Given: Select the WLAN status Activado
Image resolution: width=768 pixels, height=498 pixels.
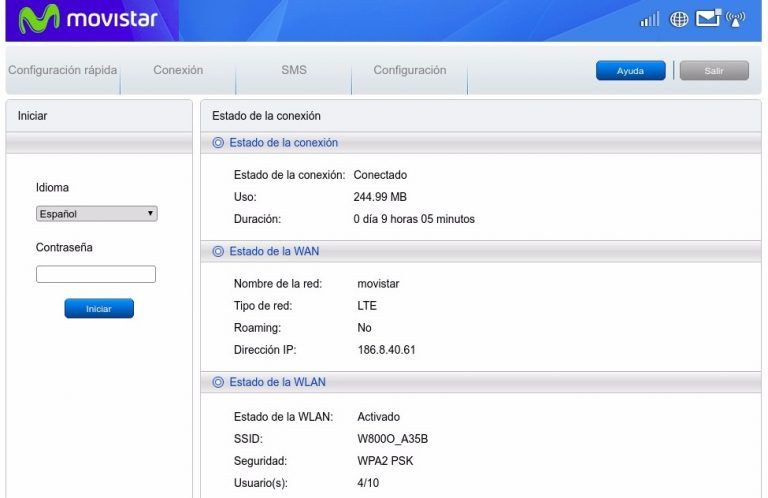Looking at the screenshot, I should click(379, 417).
